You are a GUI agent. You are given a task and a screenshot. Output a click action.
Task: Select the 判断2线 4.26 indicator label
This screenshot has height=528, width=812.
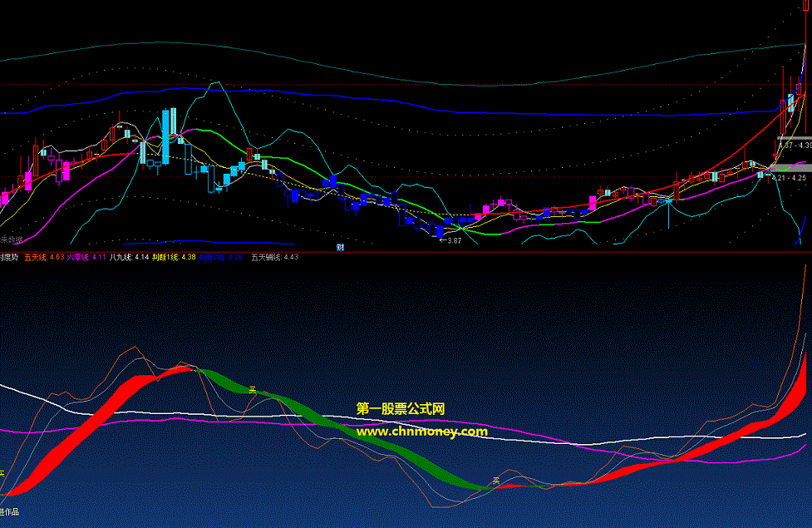click(220, 257)
